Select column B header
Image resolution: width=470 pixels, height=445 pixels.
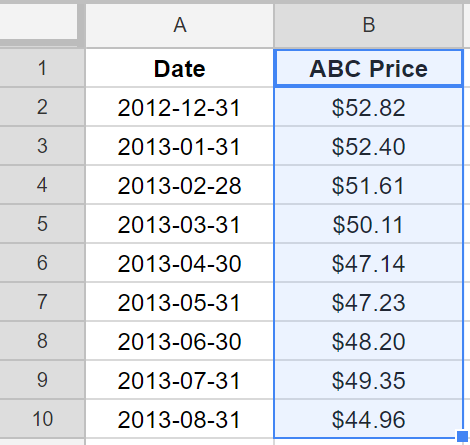click(368, 25)
